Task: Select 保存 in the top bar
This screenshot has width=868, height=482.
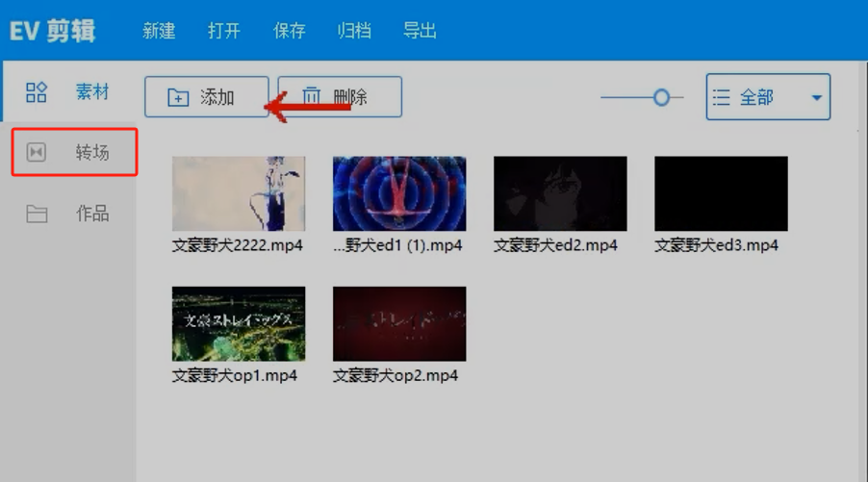Action: (x=289, y=31)
